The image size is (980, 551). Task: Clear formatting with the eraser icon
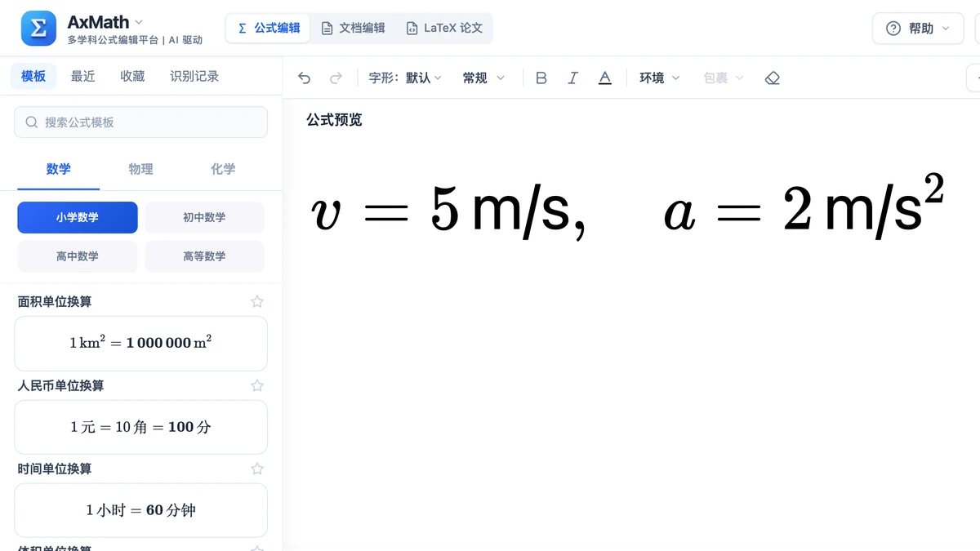(x=773, y=78)
